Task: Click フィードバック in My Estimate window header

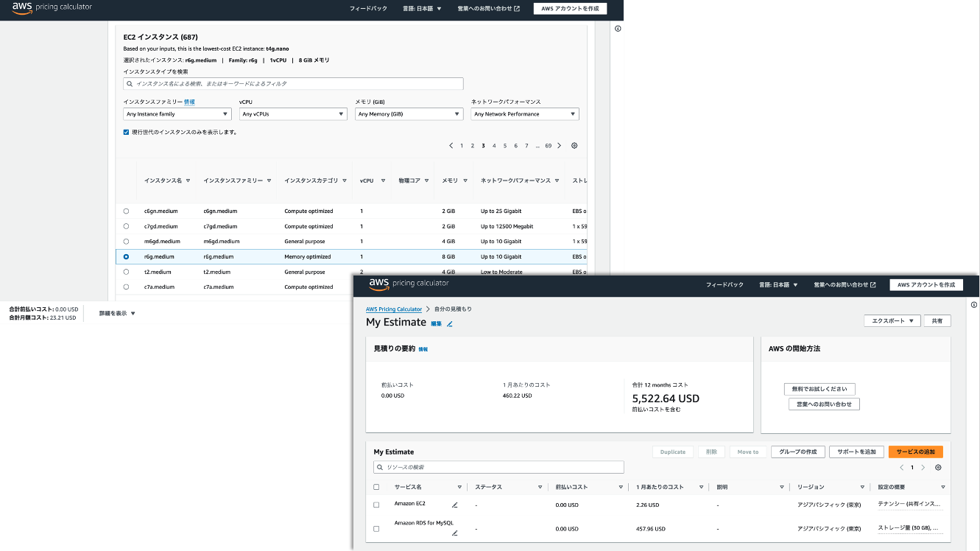Action: coord(725,284)
